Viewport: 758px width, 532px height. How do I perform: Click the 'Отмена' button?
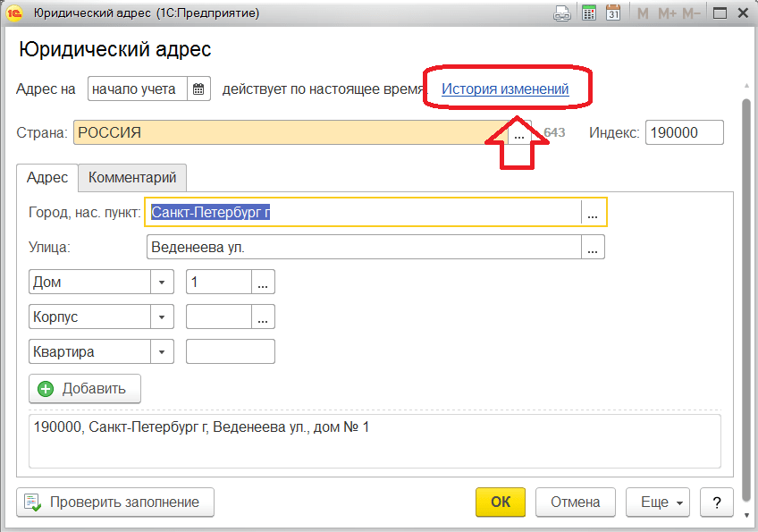575,502
